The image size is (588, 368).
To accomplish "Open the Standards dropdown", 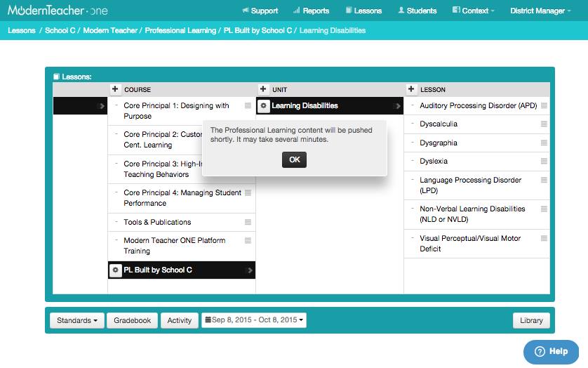I will click(76, 320).
